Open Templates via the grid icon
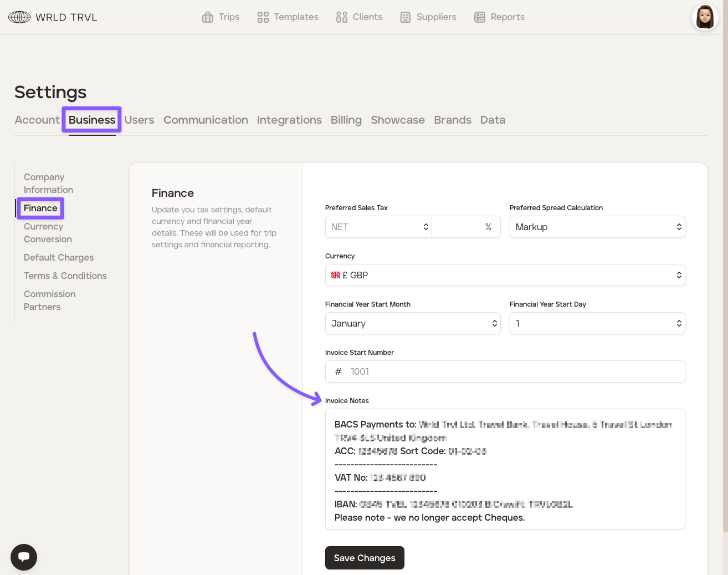This screenshot has height=575, width=728. (x=263, y=17)
